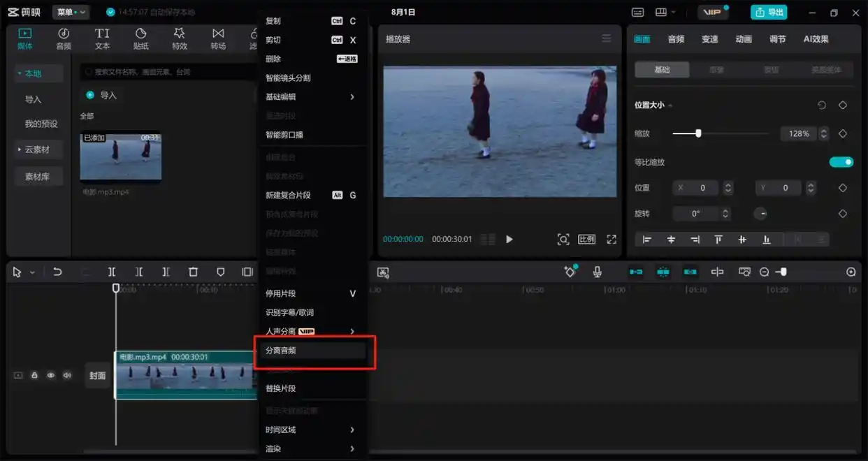Mute the video track with speaker icon
Viewport: 868px width, 461px height.
[67, 376]
